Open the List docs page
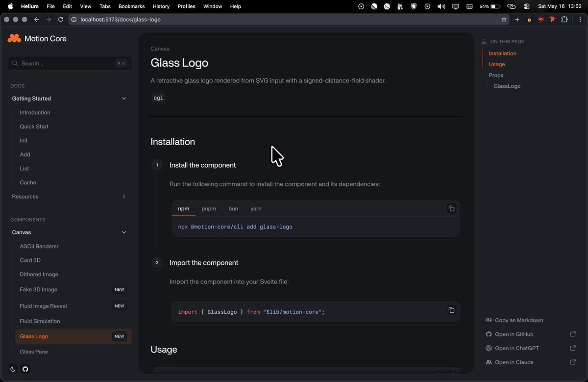The height and width of the screenshot is (382, 588). [24, 169]
